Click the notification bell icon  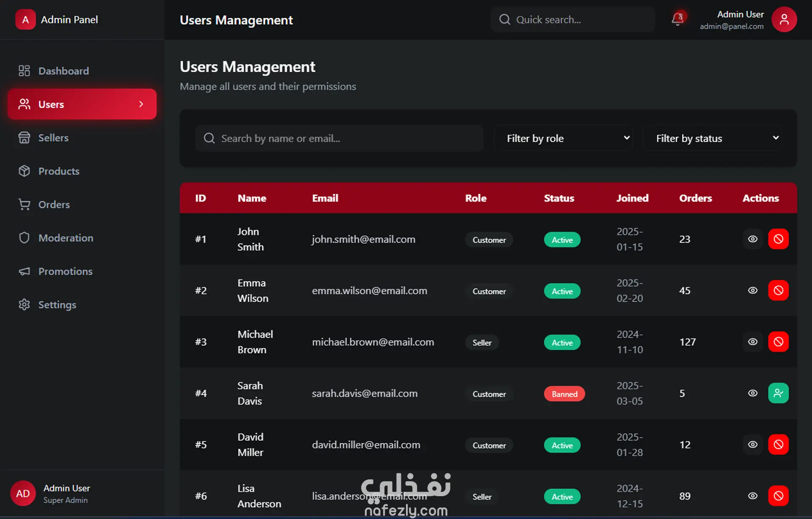678,19
